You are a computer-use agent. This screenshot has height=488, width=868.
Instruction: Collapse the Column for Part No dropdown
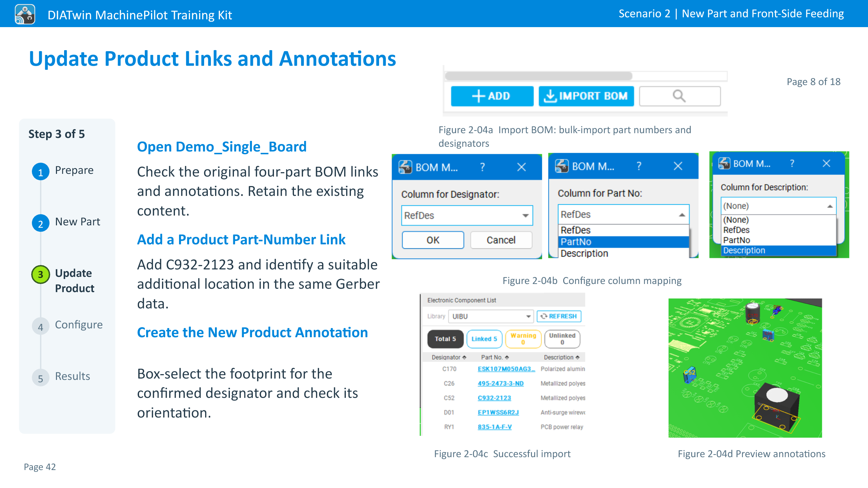pos(682,215)
